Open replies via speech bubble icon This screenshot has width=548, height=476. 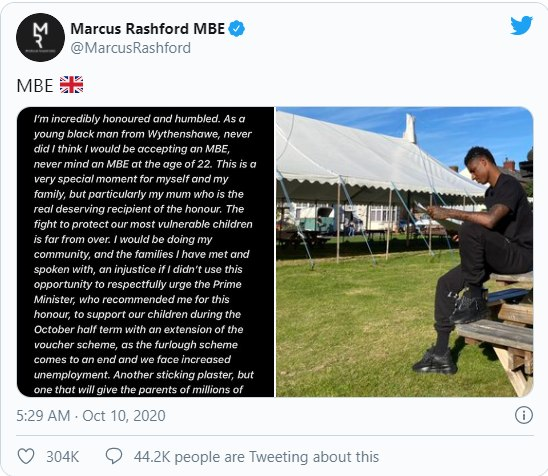114,456
